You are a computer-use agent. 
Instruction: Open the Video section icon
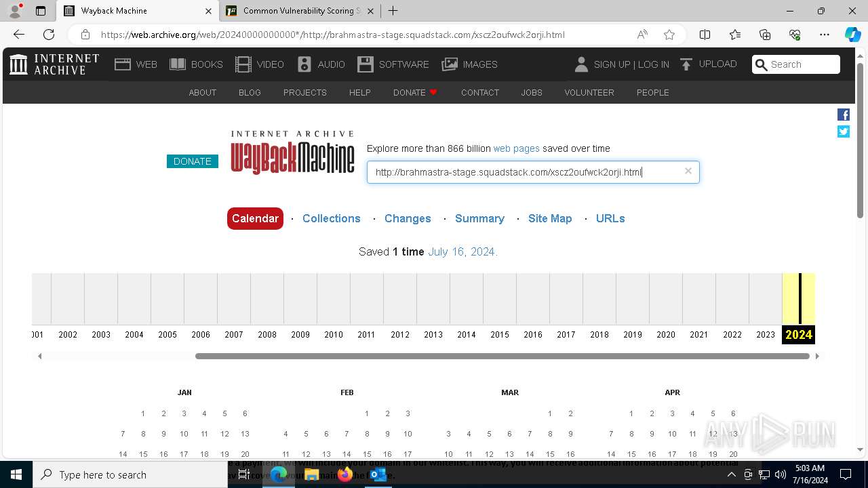coord(243,64)
